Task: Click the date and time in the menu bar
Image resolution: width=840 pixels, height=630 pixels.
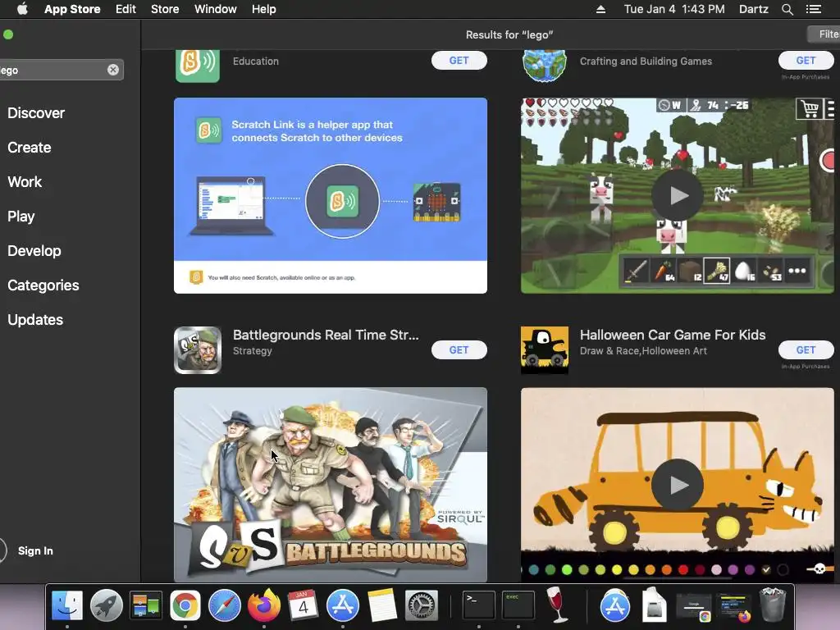Action: (x=674, y=9)
